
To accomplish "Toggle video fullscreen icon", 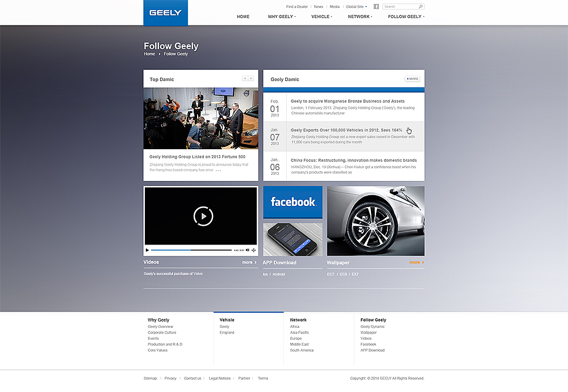I will (253, 250).
